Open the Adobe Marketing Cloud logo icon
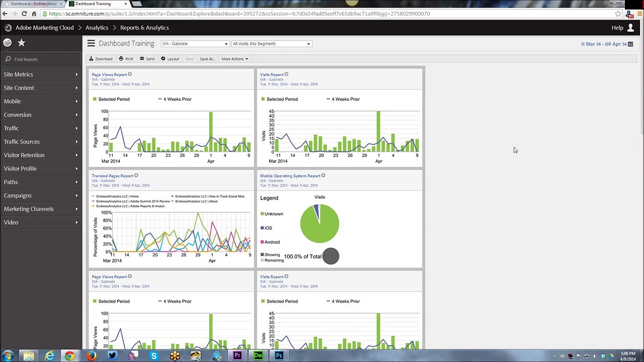Image resolution: width=644 pixels, height=362 pixels. (8, 28)
